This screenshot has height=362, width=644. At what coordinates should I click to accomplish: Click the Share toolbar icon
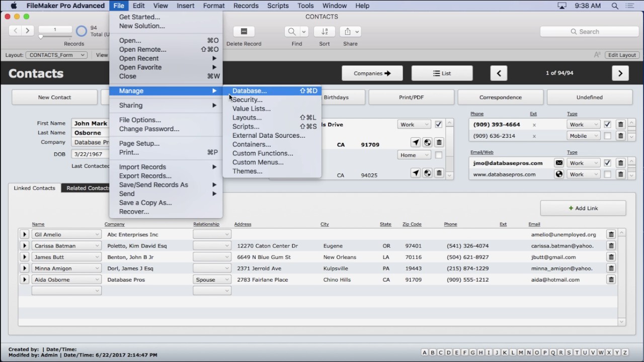347,31
